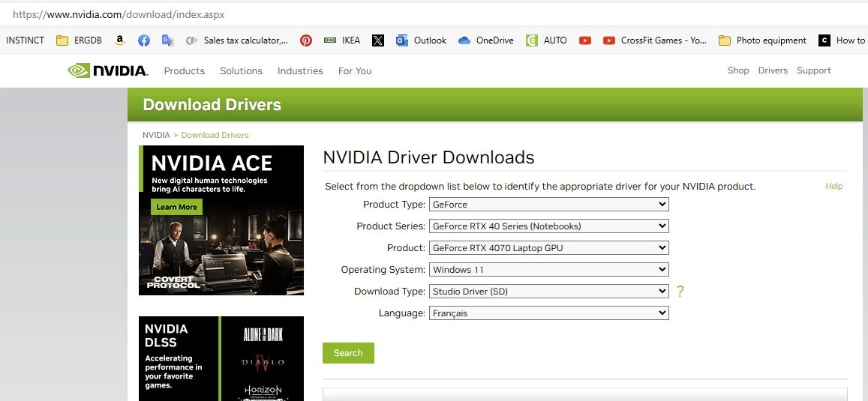Click the NVIDIA breadcrumb link
This screenshot has height=401, width=868.
156,135
